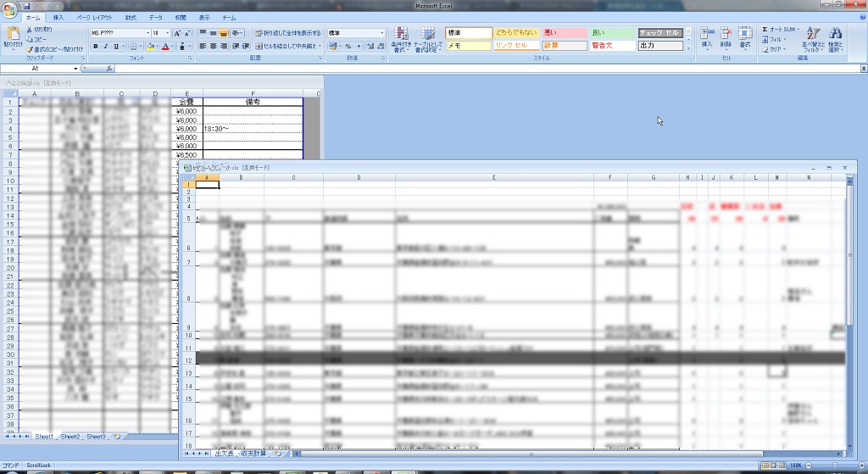The image size is (868, 474).
Task: Align text left
Action: 203,47
